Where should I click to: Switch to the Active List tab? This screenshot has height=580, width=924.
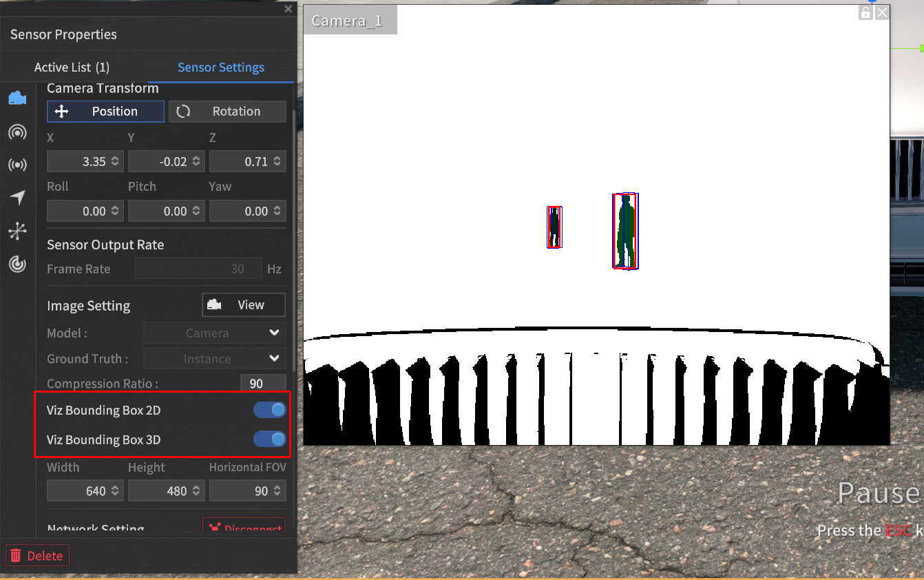coord(72,68)
